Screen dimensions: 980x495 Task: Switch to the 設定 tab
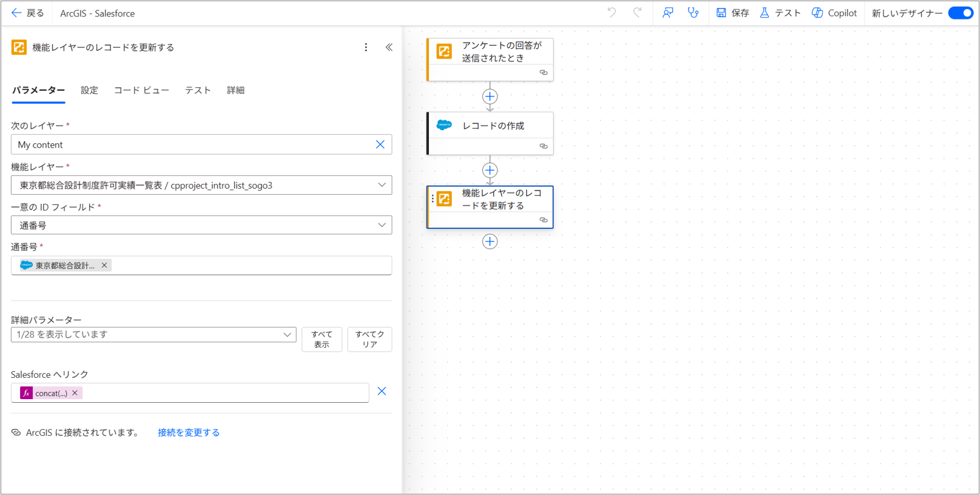click(89, 90)
